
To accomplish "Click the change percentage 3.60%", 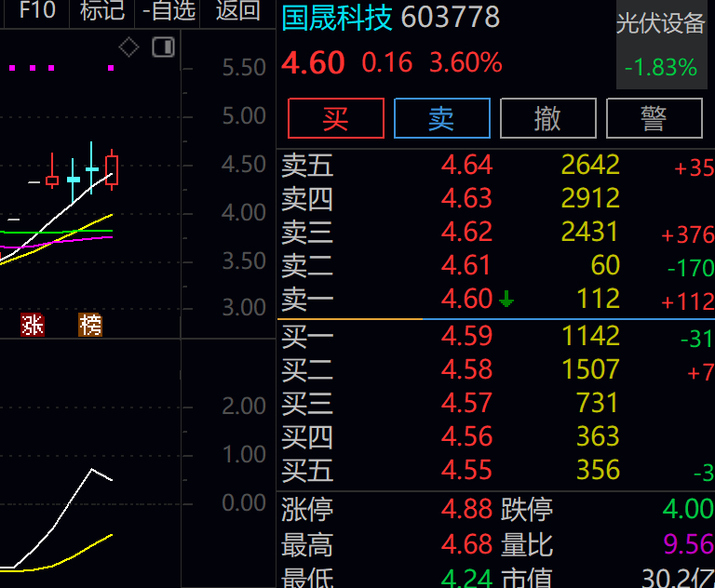I will [x=466, y=62].
